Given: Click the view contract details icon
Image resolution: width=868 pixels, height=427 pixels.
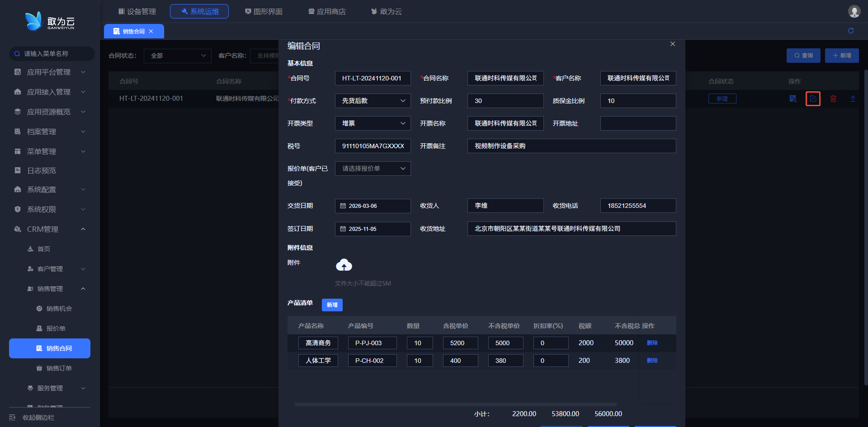Looking at the screenshot, I should (793, 99).
